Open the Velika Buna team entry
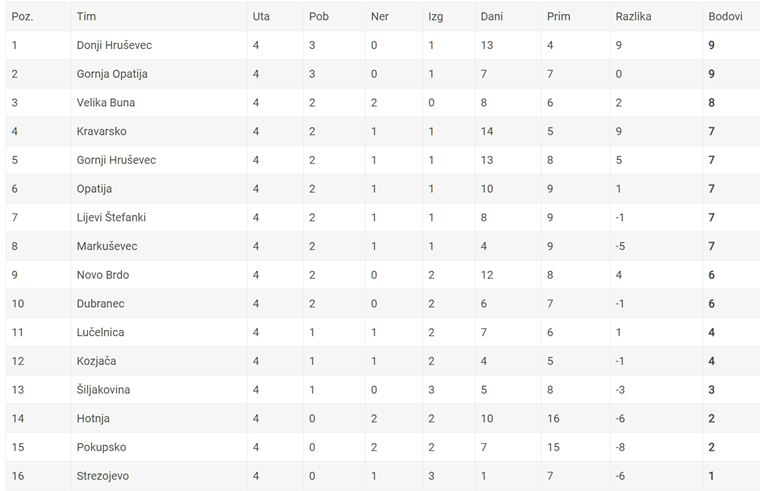 click(x=106, y=102)
